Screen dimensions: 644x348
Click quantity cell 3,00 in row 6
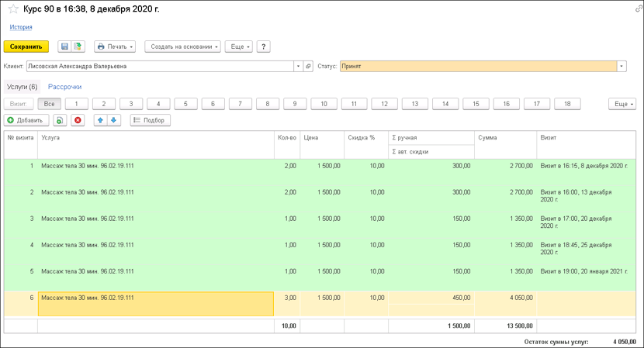click(287, 304)
